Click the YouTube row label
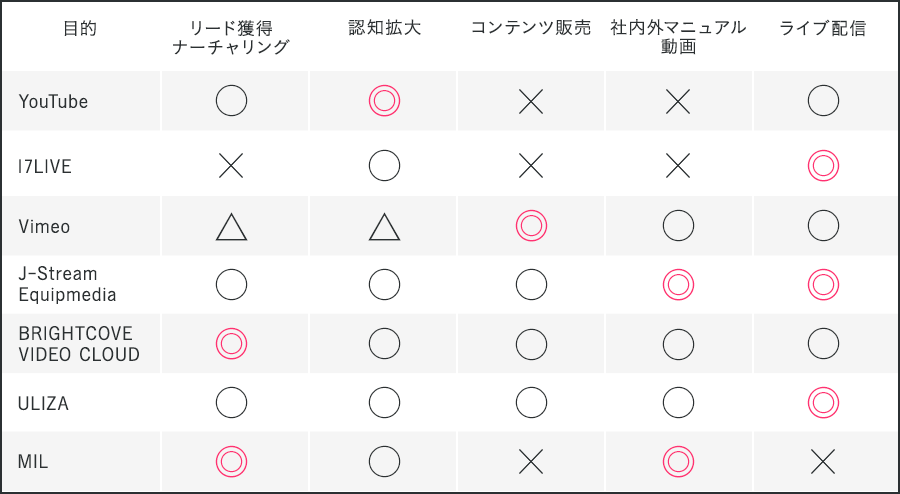 click(54, 102)
